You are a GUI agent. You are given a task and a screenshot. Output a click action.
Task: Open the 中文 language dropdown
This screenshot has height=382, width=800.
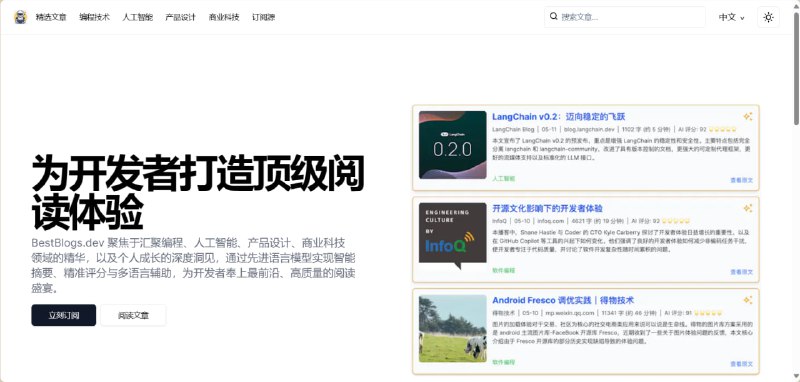tap(732, 17)
